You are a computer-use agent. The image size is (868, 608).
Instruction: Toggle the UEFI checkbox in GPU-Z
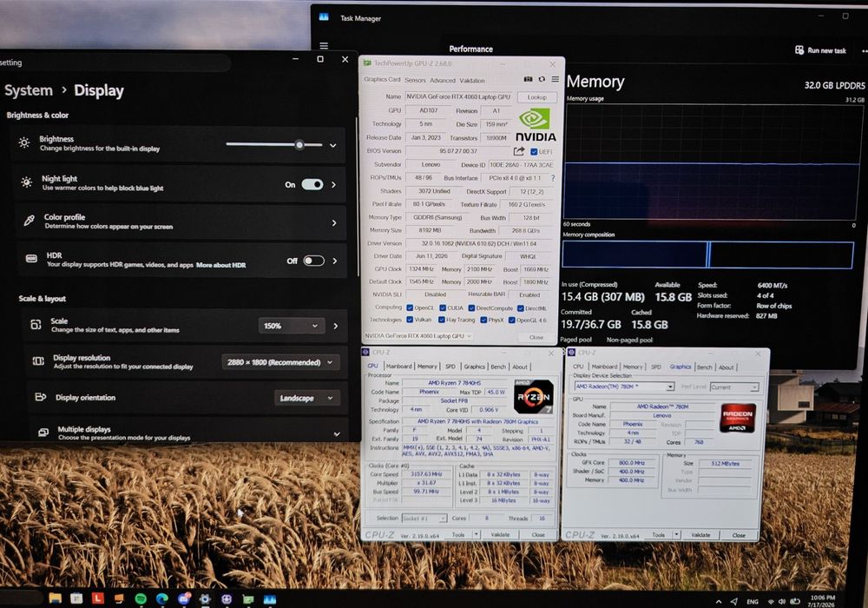(534, 152)
